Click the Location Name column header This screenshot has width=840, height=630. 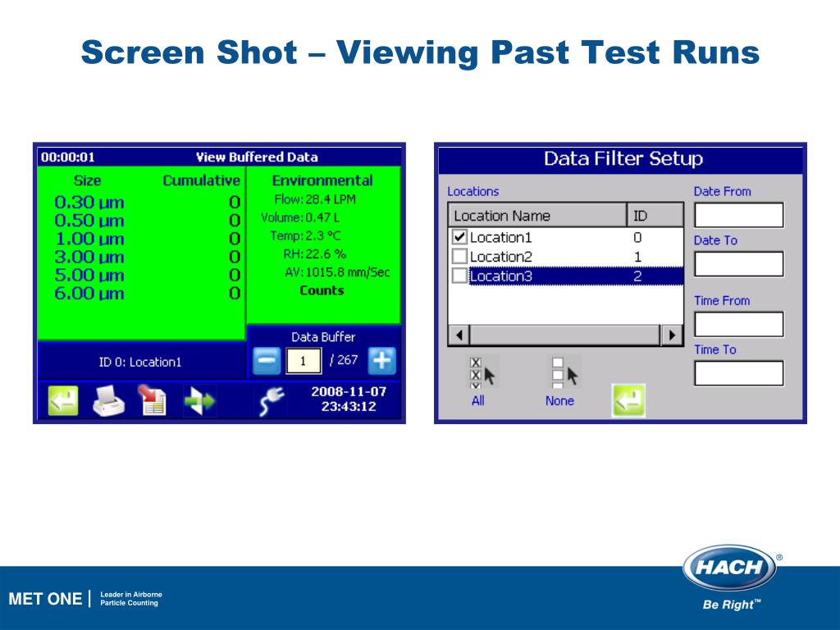(537, 216)
